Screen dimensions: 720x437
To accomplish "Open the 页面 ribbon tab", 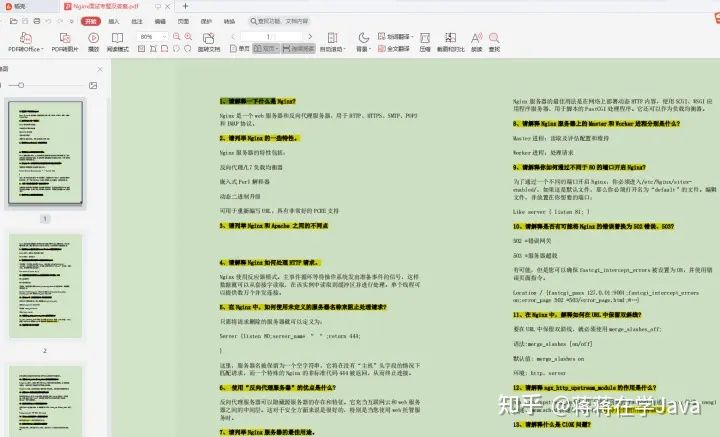I will (x=183, y=21).
